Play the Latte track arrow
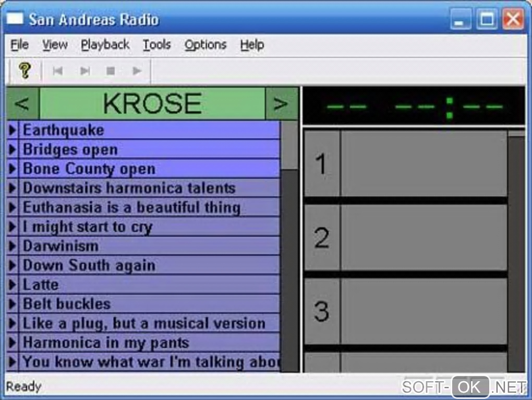 coord(13,285)
